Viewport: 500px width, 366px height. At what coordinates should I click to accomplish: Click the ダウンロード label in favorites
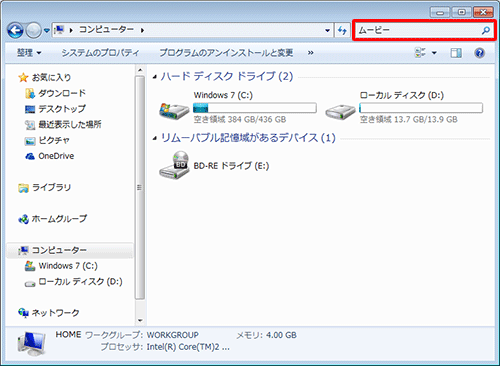point(62,93)
